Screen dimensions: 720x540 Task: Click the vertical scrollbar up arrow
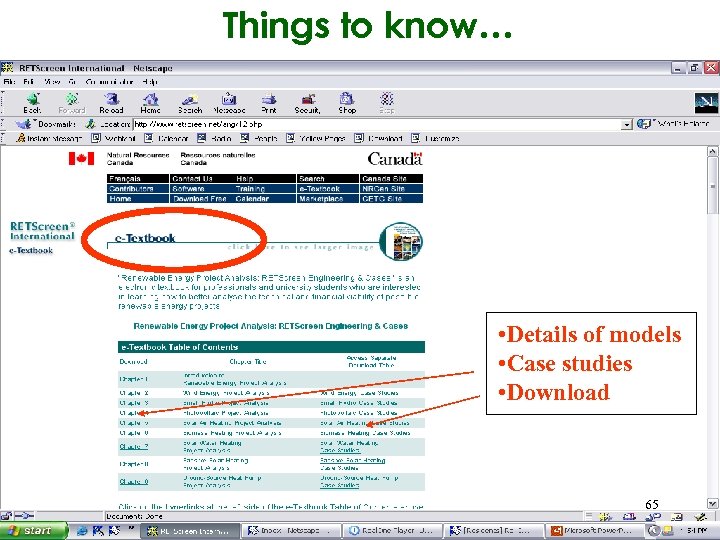(x=713, y=152)
